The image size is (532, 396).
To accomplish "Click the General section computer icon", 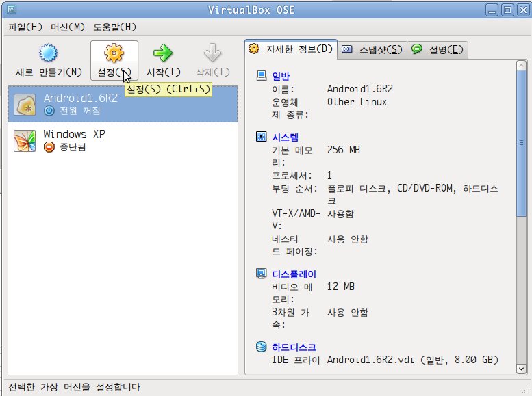I will pos(262,76).
